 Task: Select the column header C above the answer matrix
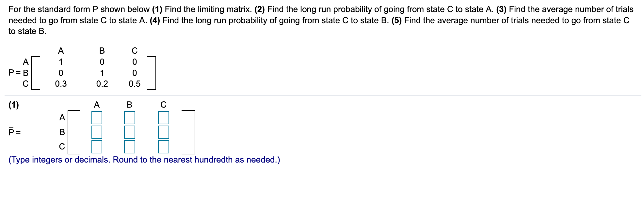coord(163,105)
